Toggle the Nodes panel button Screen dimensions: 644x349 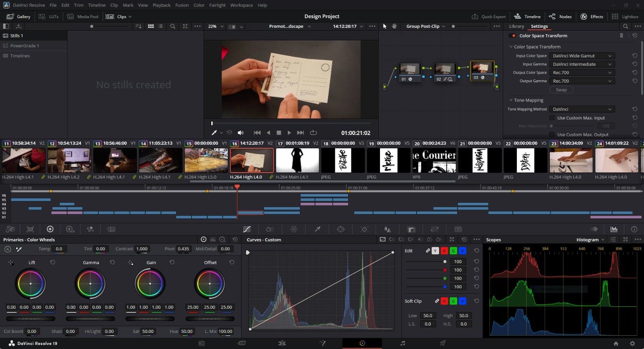coord(560,17)
